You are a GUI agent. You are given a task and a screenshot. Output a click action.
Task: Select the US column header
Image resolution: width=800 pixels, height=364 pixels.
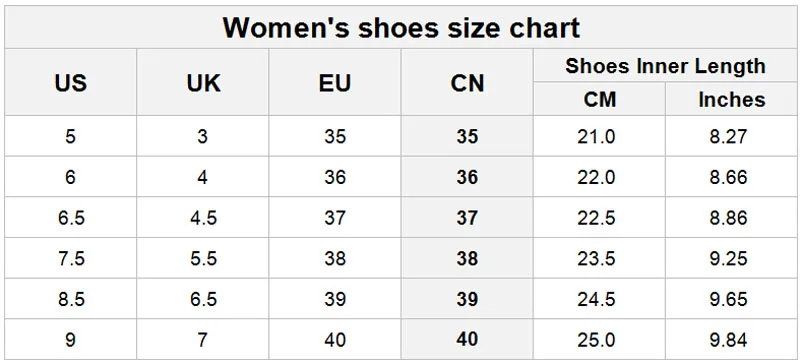point(70,83)
